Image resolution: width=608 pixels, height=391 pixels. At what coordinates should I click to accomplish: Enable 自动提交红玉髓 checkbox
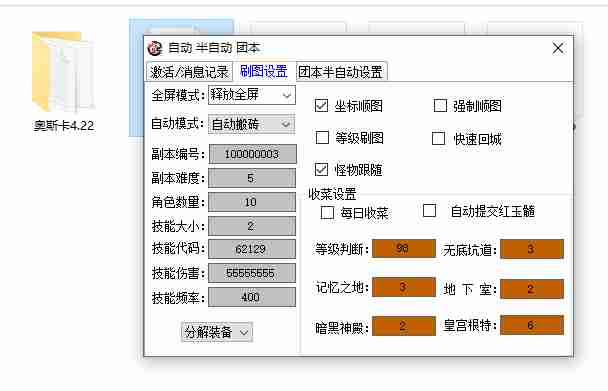[x=429, y=211]
